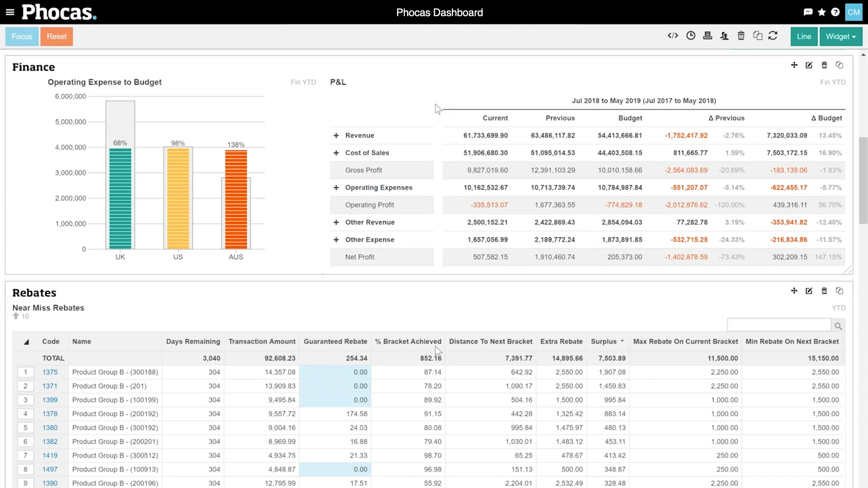Open the hamburger navigation menu
This screenshot has width=868, height=488.
10,12
